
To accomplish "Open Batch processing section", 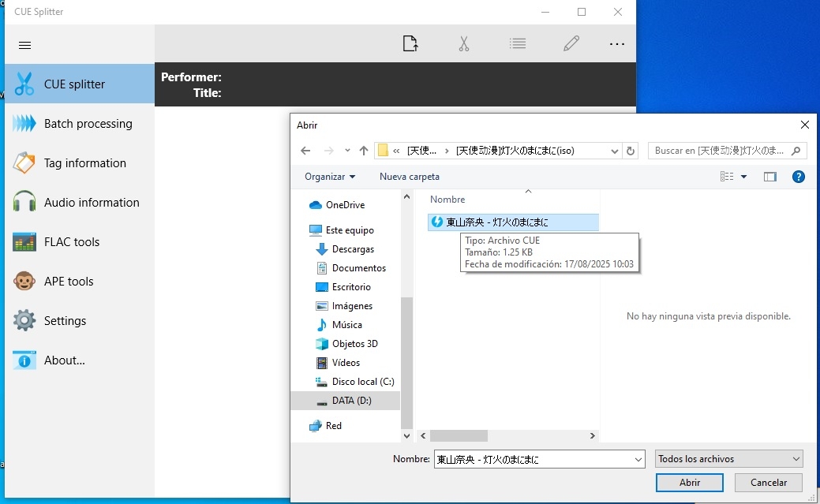I will click(x=80, y=123).
